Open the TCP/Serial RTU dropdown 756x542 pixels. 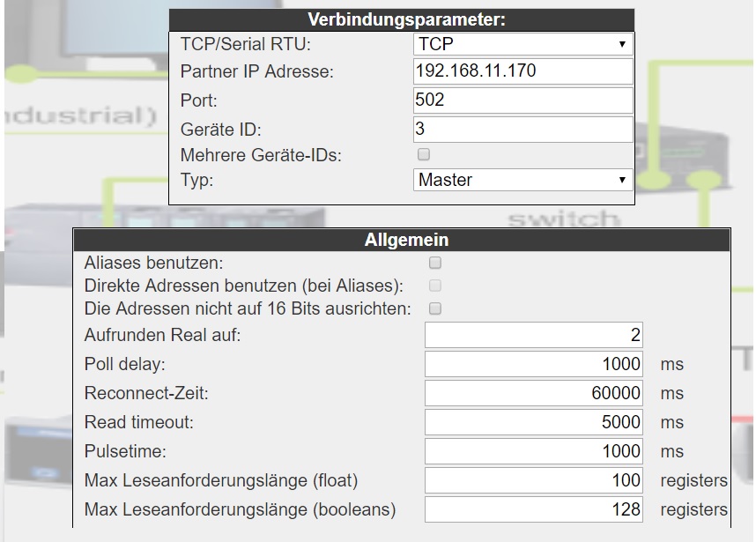point(523,44)
